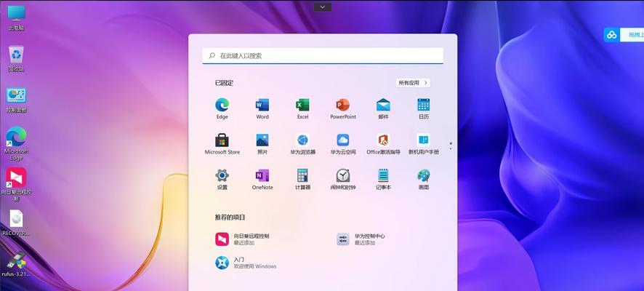This screenshot has height=291, width=644.
Task: Open the 照片 photos app
Action: (x=262, y=144)
